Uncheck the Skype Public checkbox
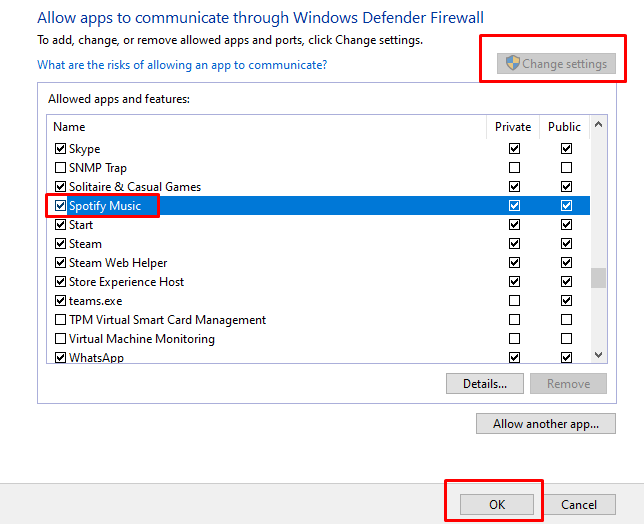 (567, 149)
